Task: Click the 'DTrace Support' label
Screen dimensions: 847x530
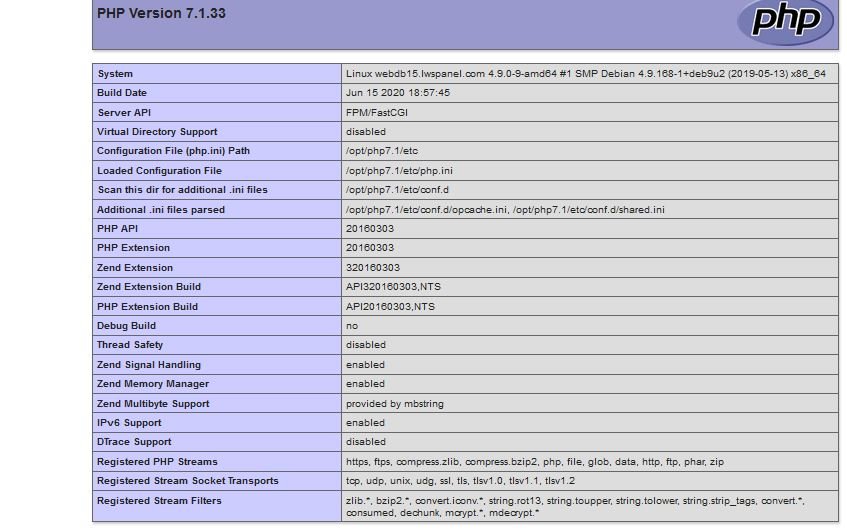Action: coord(134,442)
